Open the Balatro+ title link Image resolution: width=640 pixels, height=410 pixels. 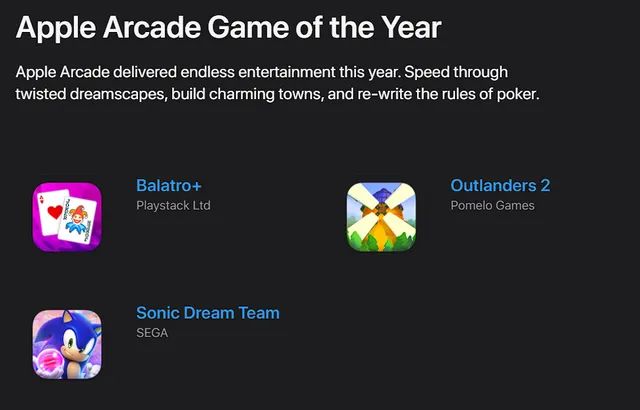tap(169, 185)
